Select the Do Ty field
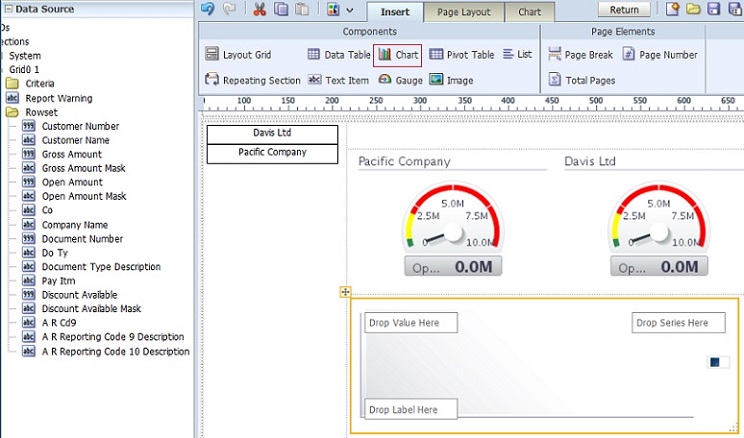 tap(45, 252)
